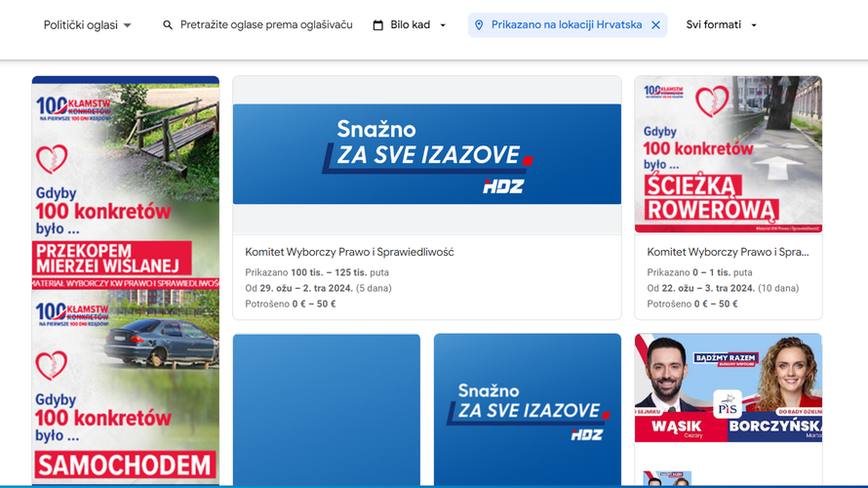Open the wide HDZ Snažno za sve izazove banner
This screenshot has width=868, height=488.
pos(427,154)
